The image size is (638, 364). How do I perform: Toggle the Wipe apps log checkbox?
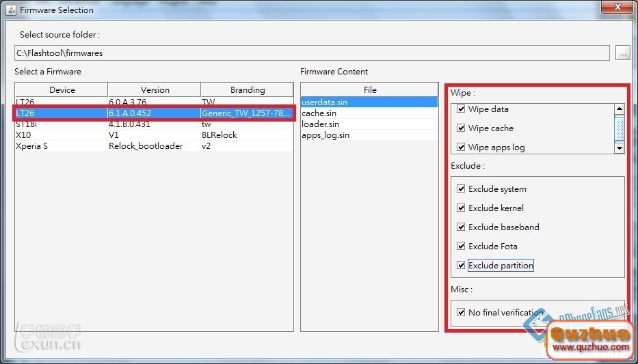tap(461, 147)
